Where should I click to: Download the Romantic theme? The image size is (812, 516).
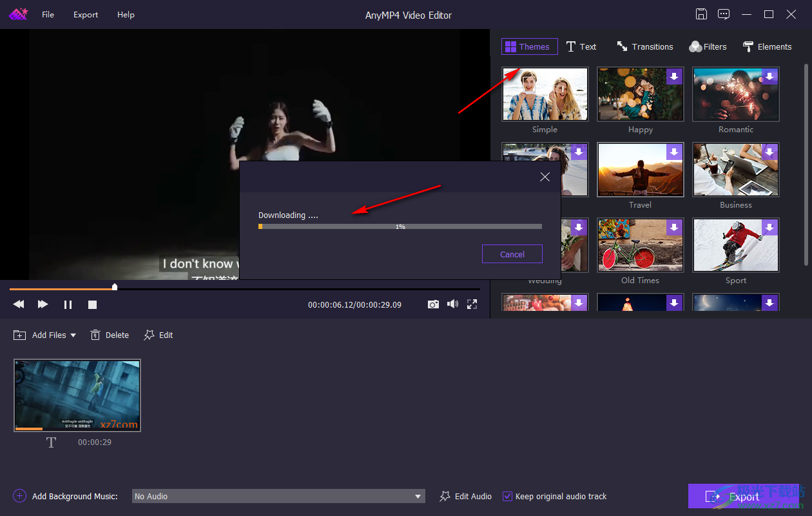point(769,76)
